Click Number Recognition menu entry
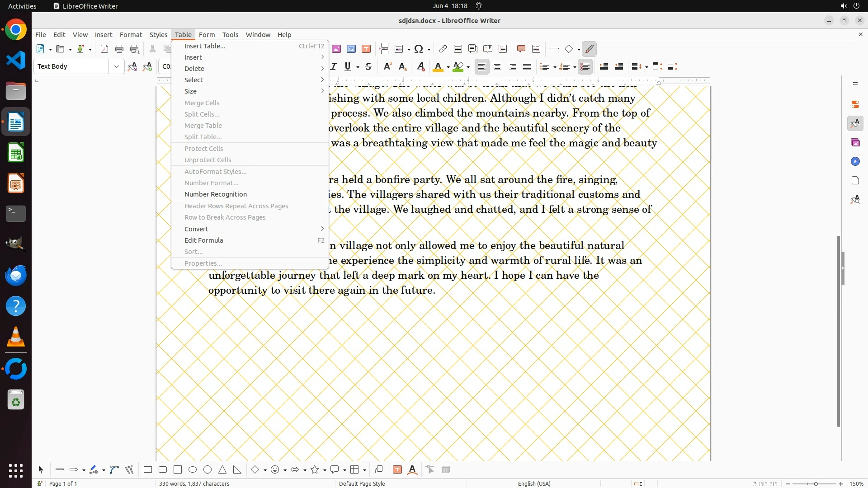Screen dimensions: 868x488 [216, 194]
